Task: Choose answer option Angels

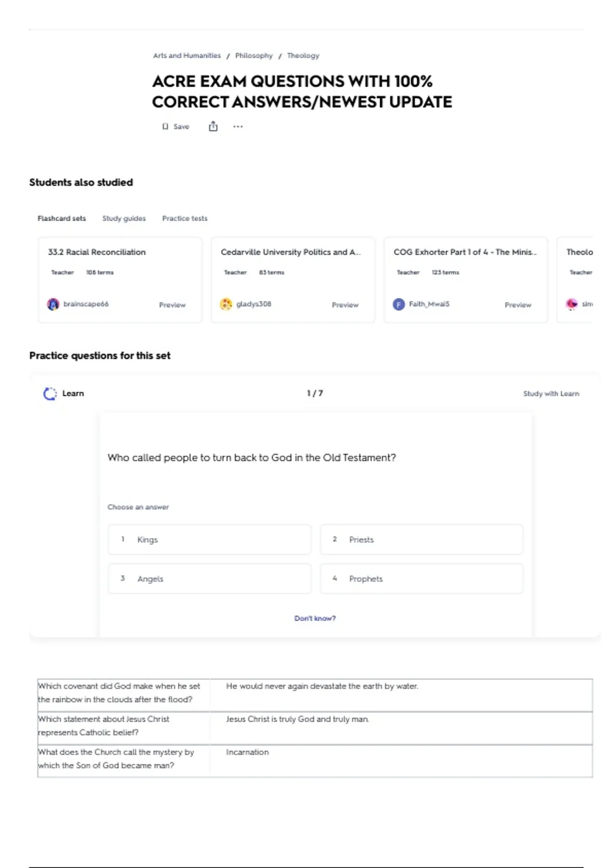Action: point(209,579)
